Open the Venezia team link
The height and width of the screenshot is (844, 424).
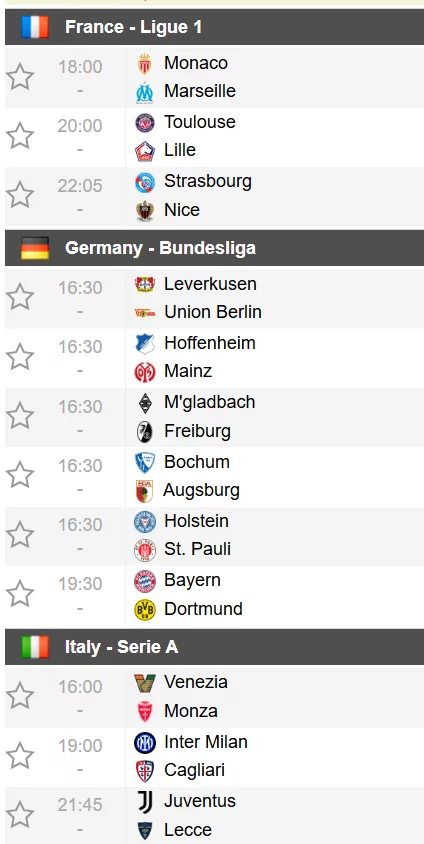point(196,682)
